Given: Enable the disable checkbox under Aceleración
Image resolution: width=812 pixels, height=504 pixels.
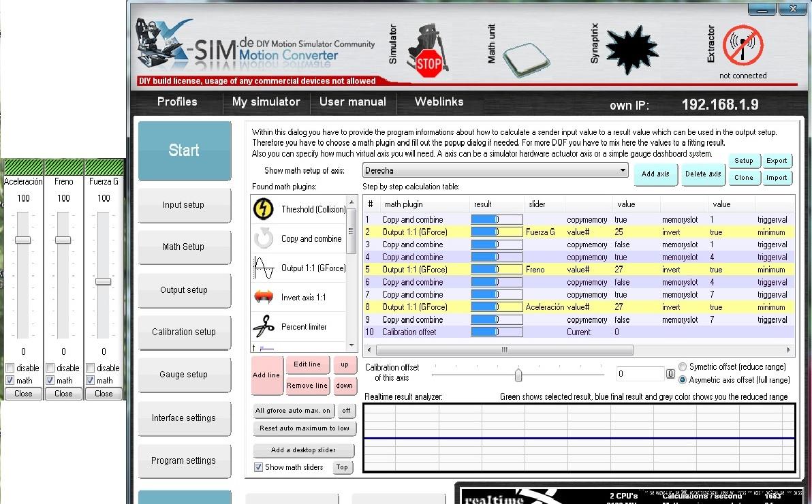Looking at the screenshot, I should (10, 368).
